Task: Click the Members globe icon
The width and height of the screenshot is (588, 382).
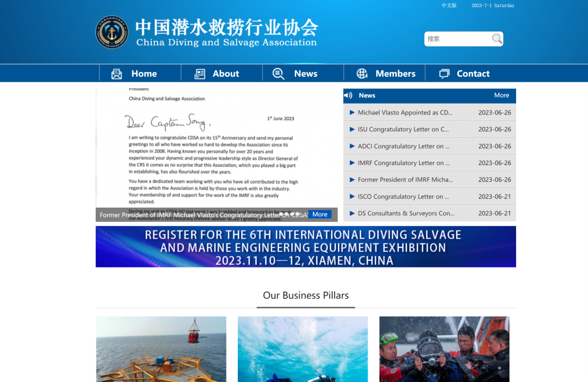Action: point(362,74)
